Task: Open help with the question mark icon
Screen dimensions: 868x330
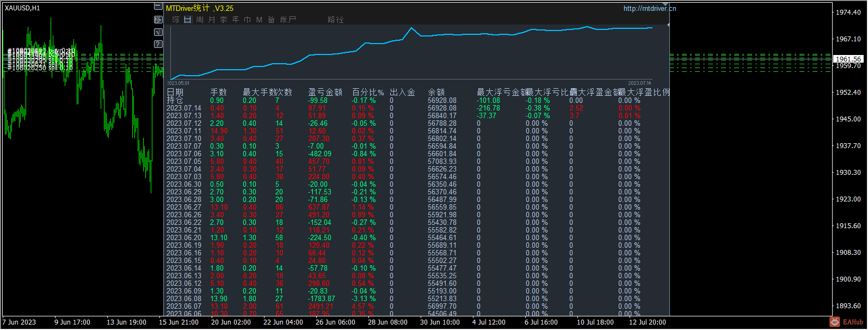Action: 158,44
